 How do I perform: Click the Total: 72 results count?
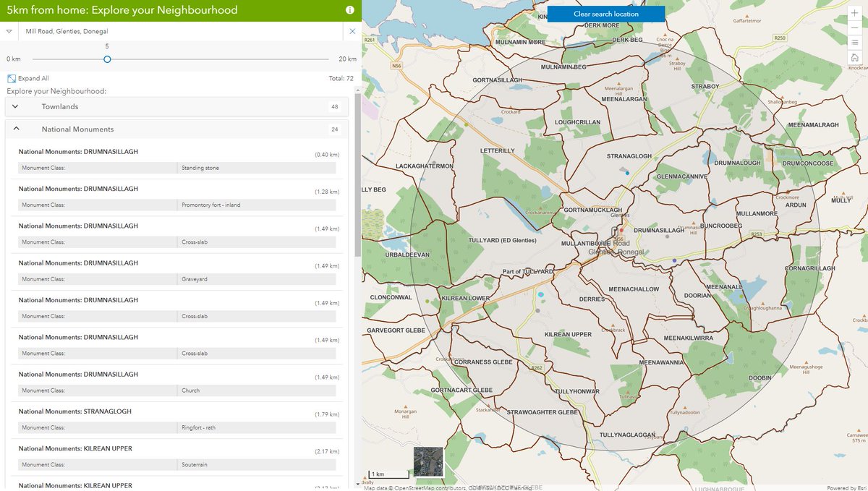tap(341, 78)
